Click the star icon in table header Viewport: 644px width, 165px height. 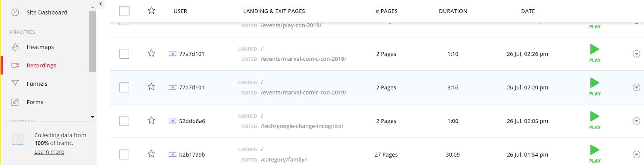(151, 10)
